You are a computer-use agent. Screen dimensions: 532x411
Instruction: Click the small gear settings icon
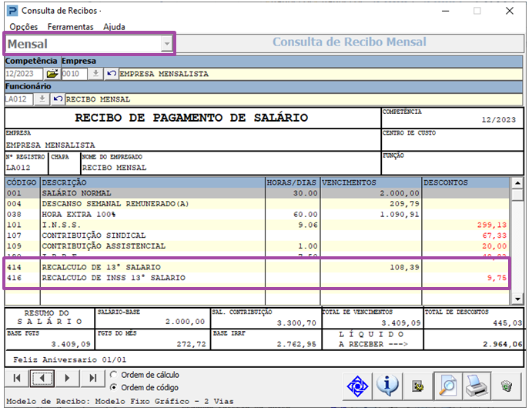(x=417, y=386)
